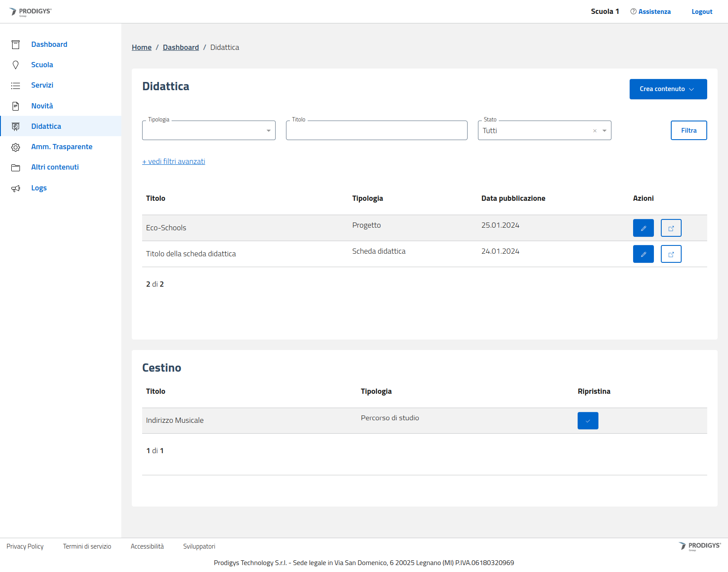Click the Amm. Trasparente gear icon
Screen dimensions: 728x572
click(16, 147)
